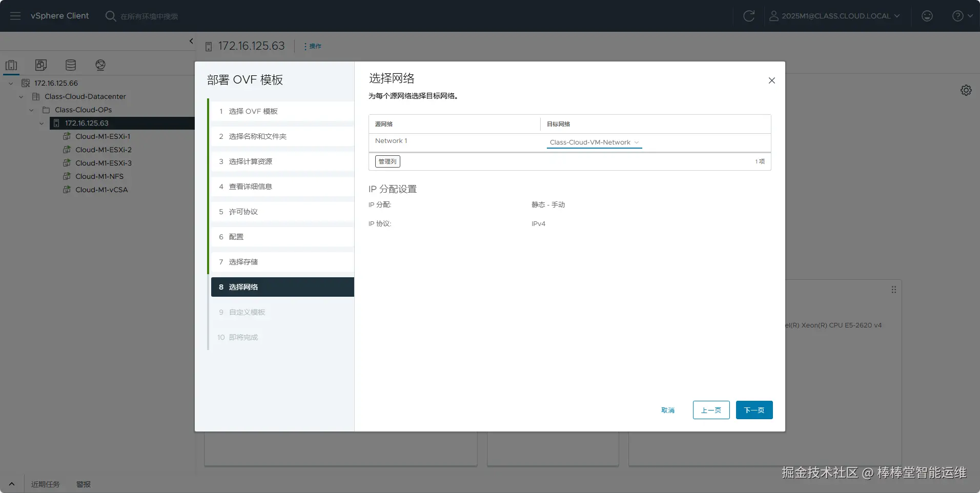The image size is (980, 493).
Task: Select the current step 8 选择网络
Action: click(x=282, y=287)
